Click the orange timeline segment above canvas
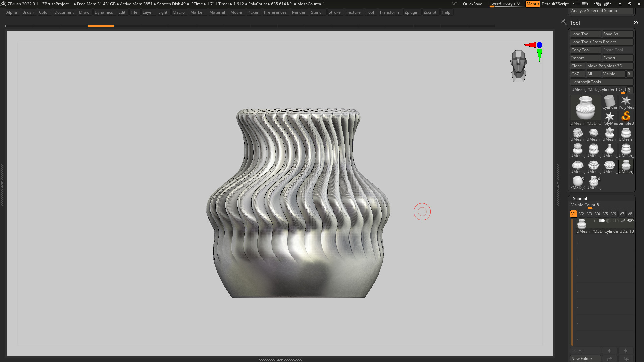 [x=101, y=26]
